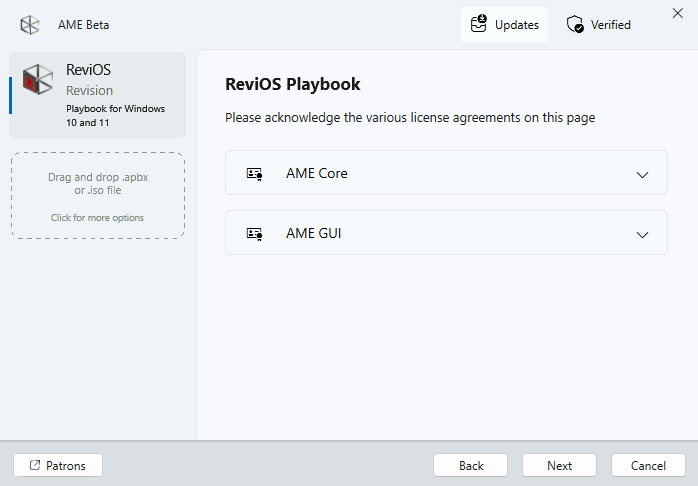The height and width of the screenshot is (486, 698).
Task: Click 'Click for more options' text
Action: 97,218
